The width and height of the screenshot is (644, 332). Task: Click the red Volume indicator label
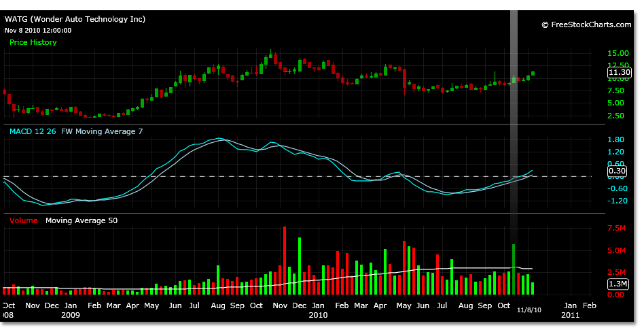click(x=24, y=220)
